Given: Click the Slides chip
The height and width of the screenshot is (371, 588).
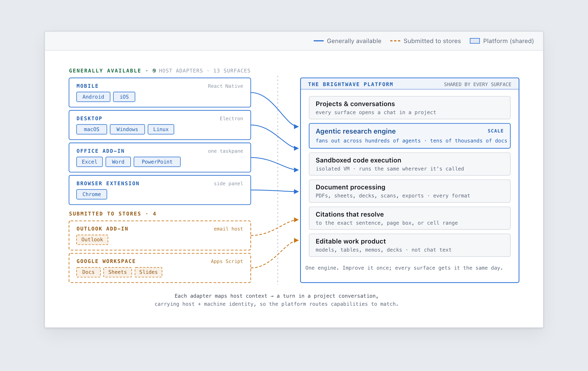Looking at the screenshot, I should click(148, 272).
